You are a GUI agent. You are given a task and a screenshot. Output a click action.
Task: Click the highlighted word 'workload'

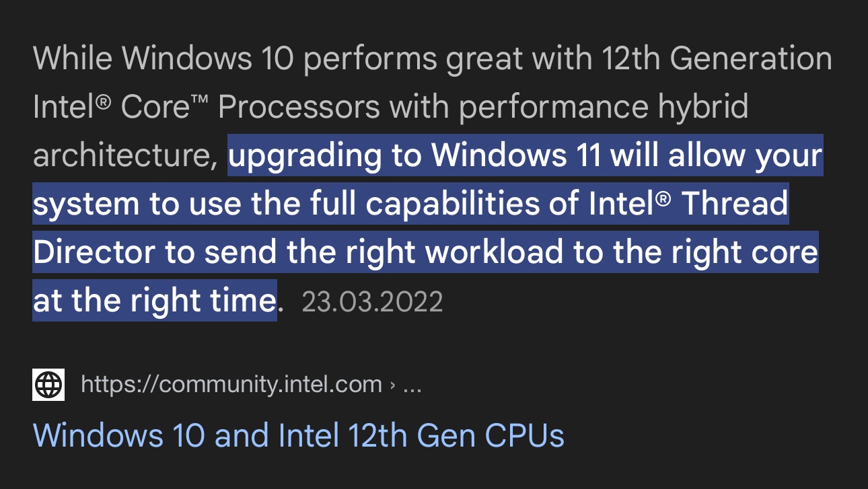point(495,253)
